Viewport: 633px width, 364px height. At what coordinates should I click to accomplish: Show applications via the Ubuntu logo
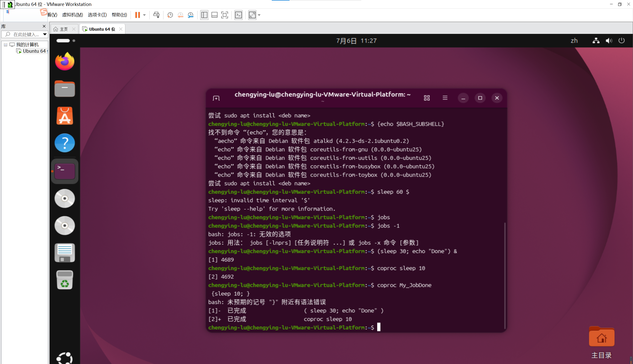[x=65, y=358]
